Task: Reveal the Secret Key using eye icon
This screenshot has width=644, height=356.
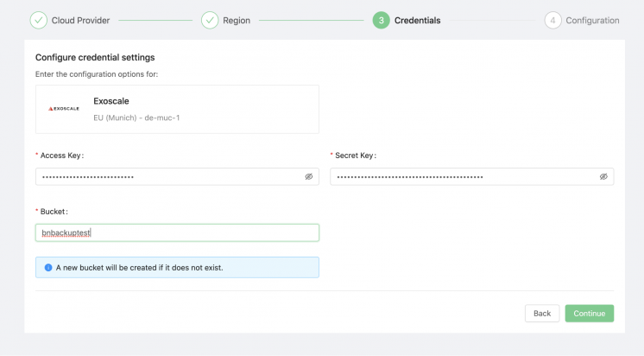Action: pyautogui.click(x=603, y=176)
